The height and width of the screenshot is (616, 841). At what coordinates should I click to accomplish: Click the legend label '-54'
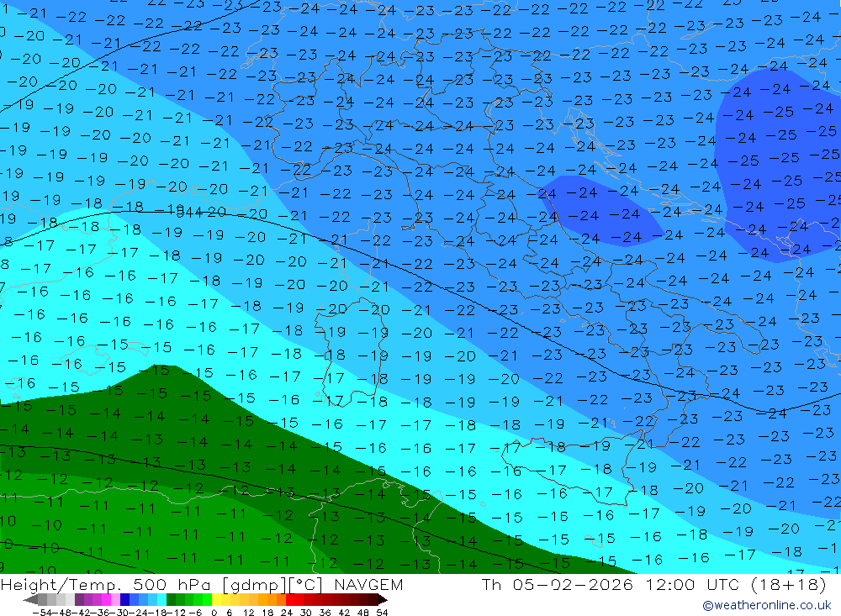tap(42, 613)
